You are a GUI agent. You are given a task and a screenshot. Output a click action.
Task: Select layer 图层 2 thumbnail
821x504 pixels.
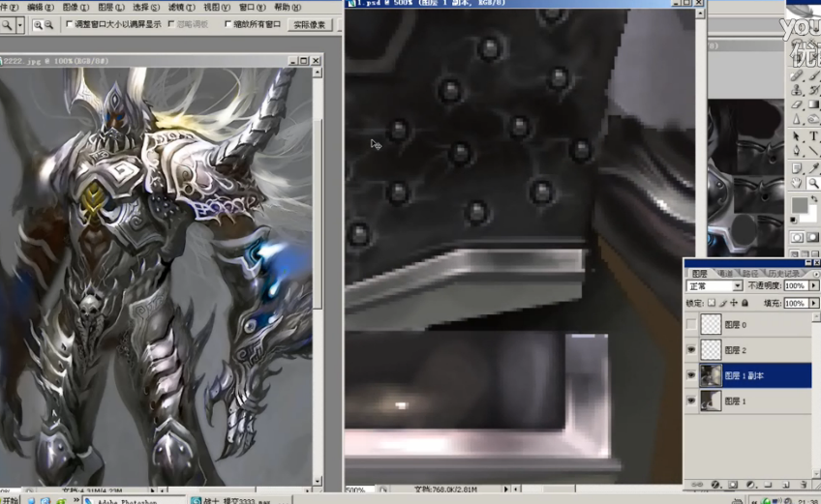coord(711,350)
